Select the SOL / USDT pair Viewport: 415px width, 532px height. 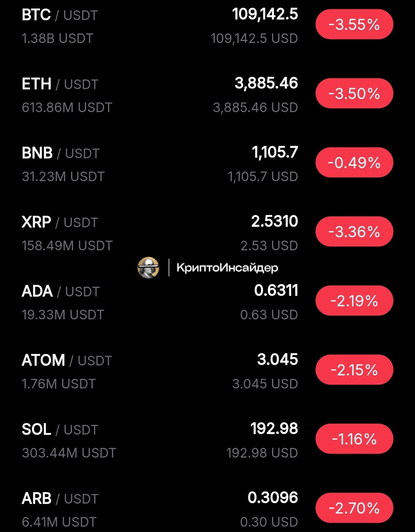pos(60,430)
